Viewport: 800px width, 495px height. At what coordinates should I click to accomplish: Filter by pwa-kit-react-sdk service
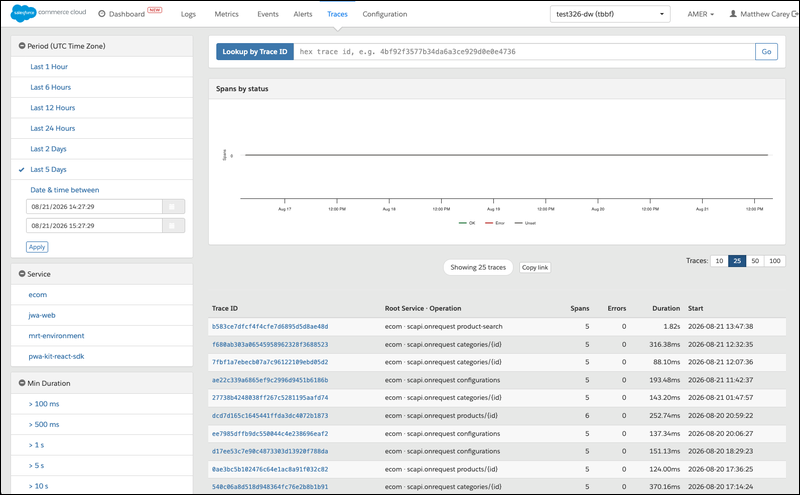point(56,356)
